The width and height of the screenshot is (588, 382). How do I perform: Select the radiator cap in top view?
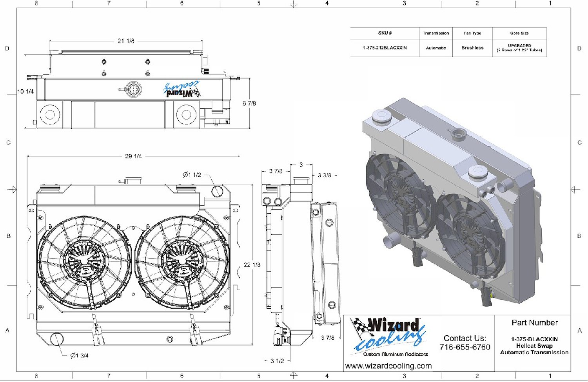(133, 89)
